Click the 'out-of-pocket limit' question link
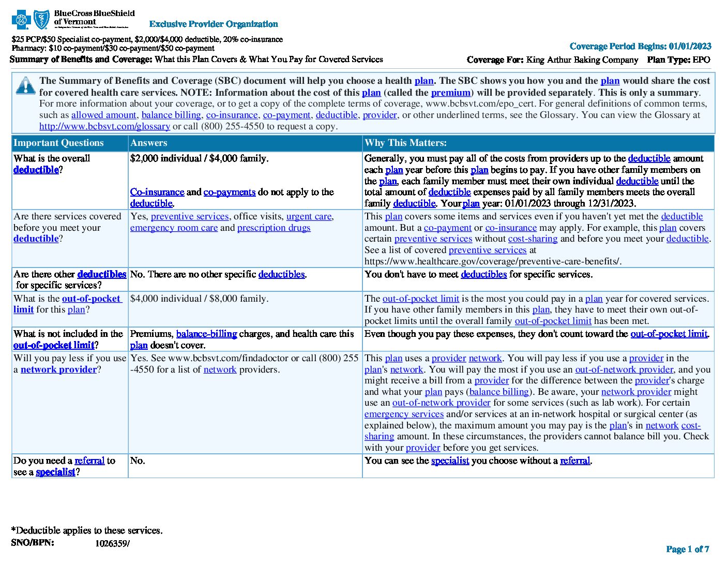This screenshot has height=563, width=728. tap(92, 299)
